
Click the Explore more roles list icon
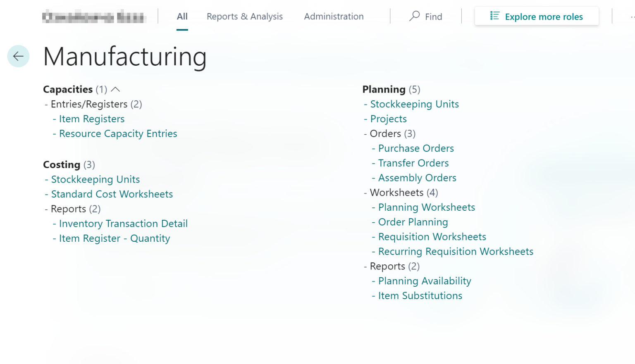pos(494,16)
